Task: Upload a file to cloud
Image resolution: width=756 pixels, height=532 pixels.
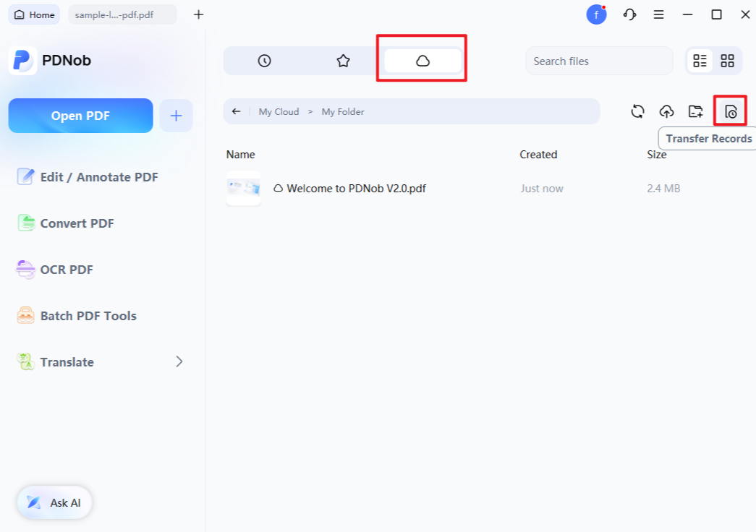Action: click(x=666, y=111)
